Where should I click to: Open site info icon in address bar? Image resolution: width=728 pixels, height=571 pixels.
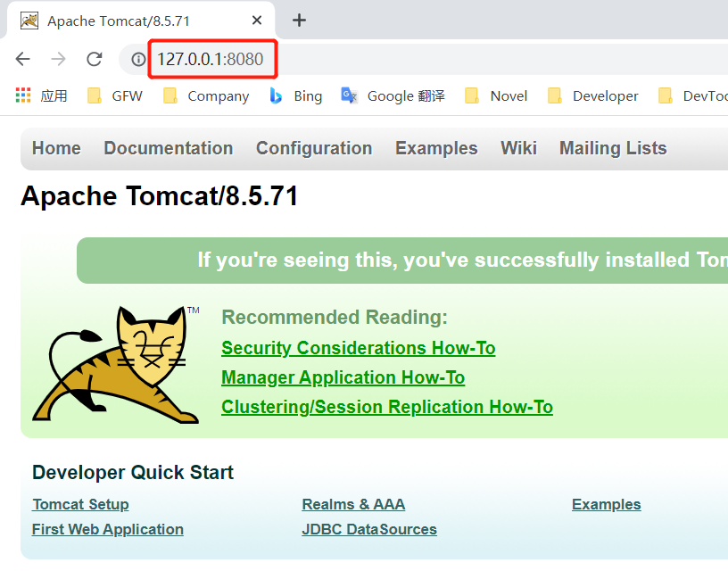[x=138, y=59]
